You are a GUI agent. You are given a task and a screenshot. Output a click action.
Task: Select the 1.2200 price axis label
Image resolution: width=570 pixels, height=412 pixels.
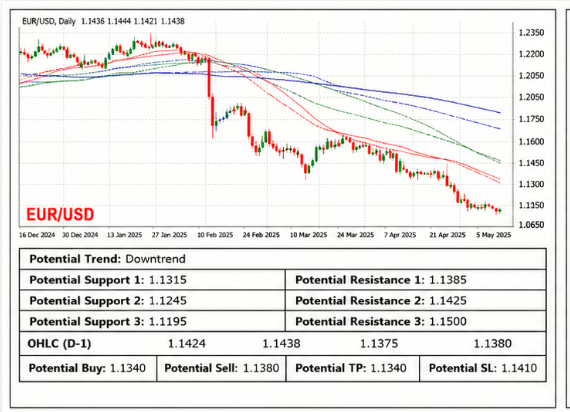click(531, 54)
